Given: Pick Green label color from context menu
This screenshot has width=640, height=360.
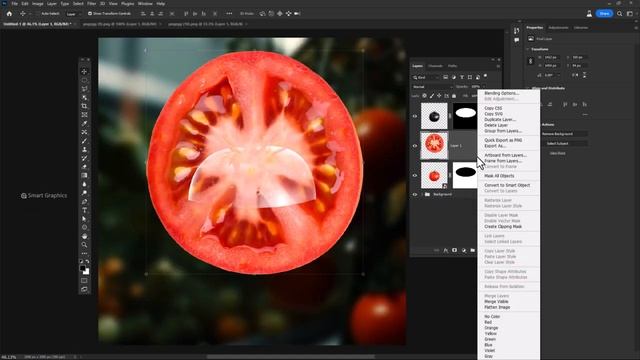Looking at the screenshot, I should point(490,339).
